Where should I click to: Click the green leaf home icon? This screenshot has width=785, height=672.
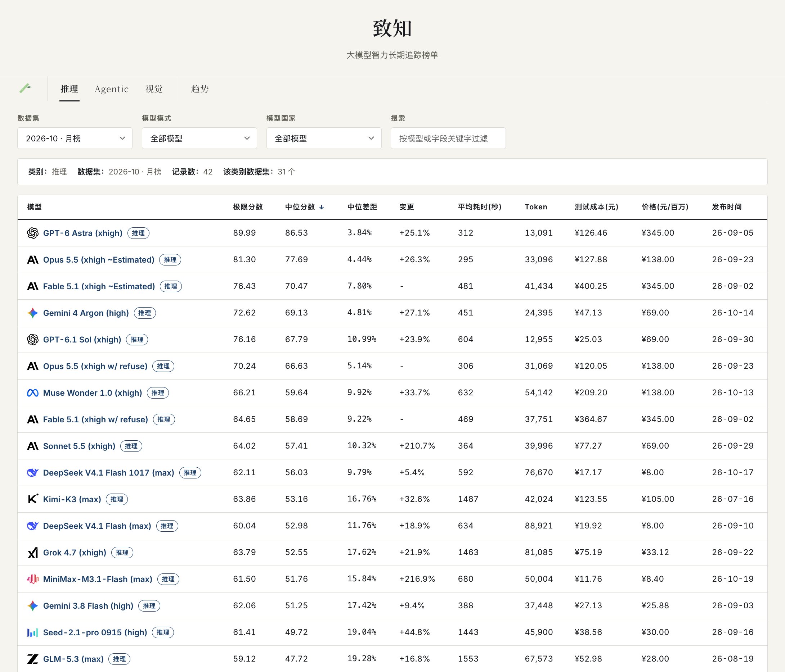tap(25, 88)
